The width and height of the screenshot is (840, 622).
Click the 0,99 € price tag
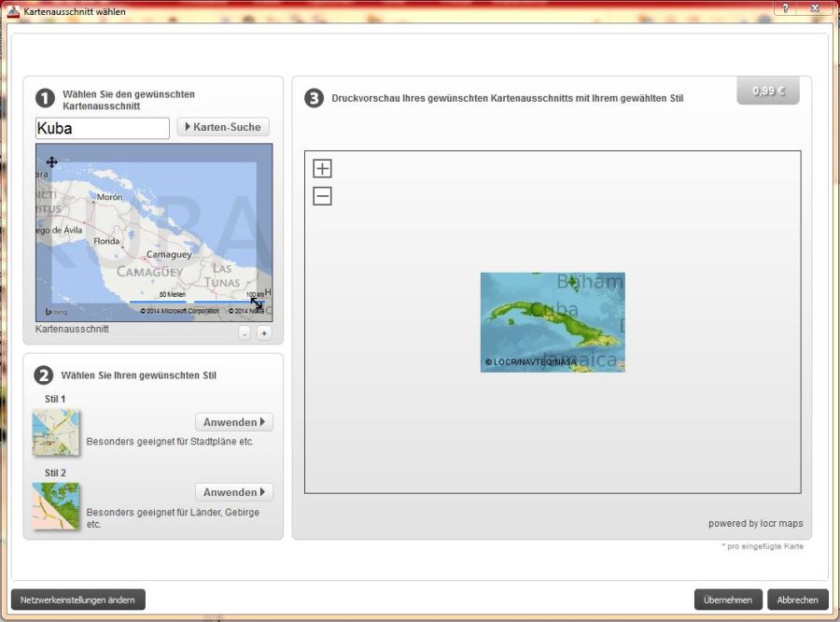click(x=768, y=92)
